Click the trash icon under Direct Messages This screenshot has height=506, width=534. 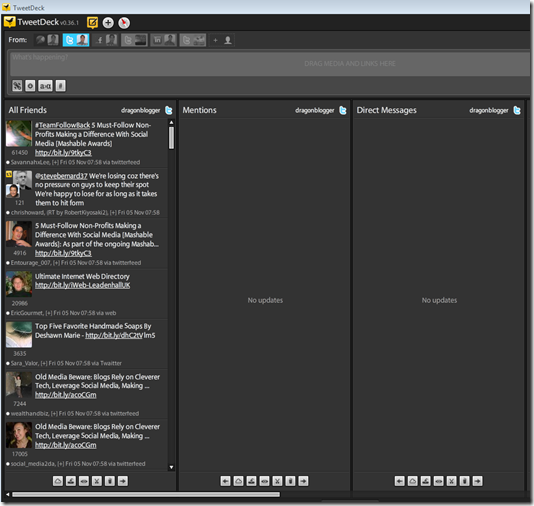tap(465, 481)
